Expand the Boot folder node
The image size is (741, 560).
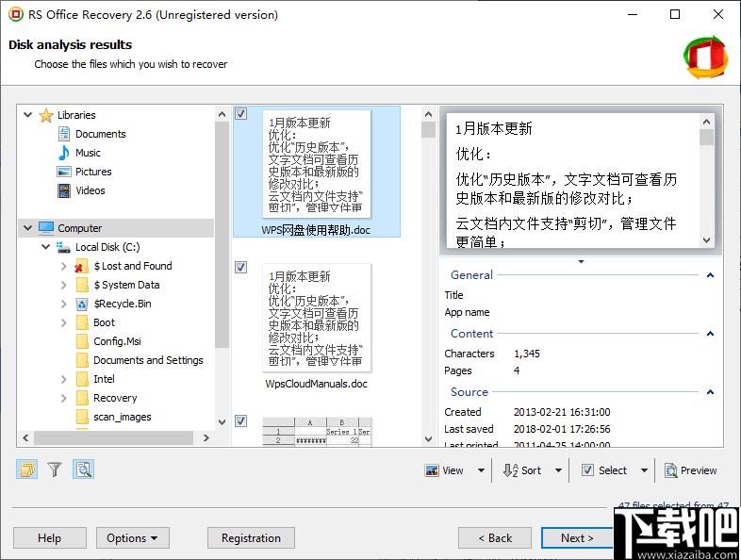pyautogui.click(x=64, y=322)
